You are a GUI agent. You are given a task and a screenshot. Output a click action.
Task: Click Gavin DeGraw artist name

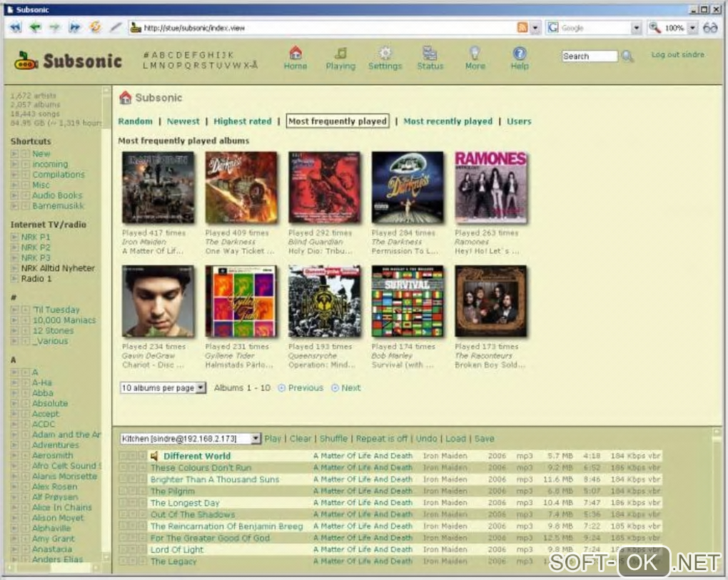tap(148, 356)
